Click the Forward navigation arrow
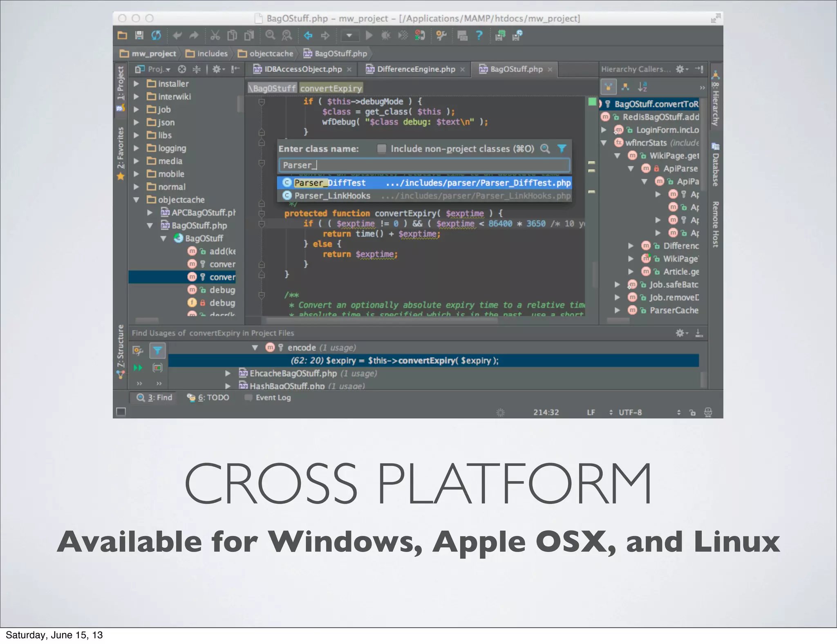 click(325, 36)
